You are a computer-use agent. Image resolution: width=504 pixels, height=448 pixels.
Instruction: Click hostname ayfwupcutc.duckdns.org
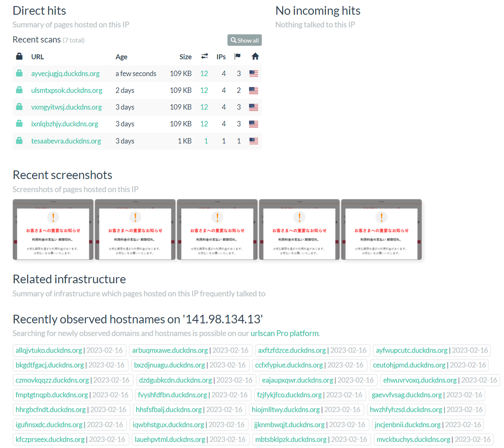412,350
